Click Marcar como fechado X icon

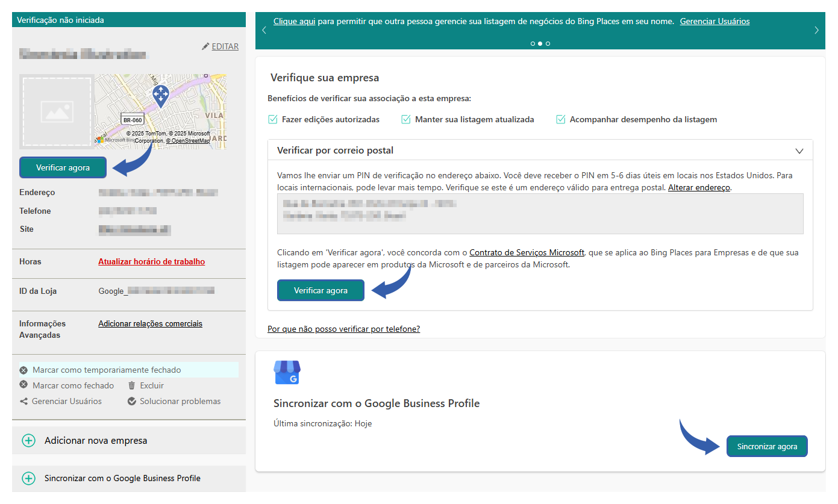24,385
